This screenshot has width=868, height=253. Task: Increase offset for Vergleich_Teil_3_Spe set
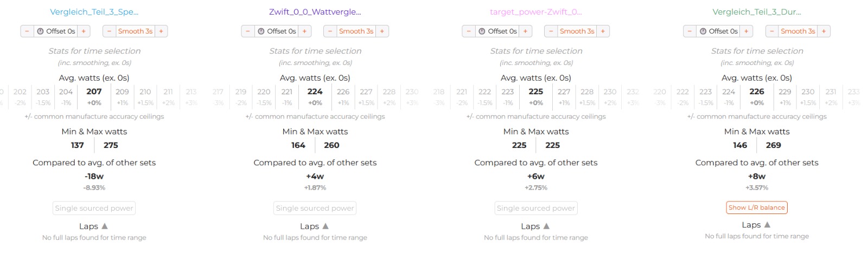tap(84, 31)
